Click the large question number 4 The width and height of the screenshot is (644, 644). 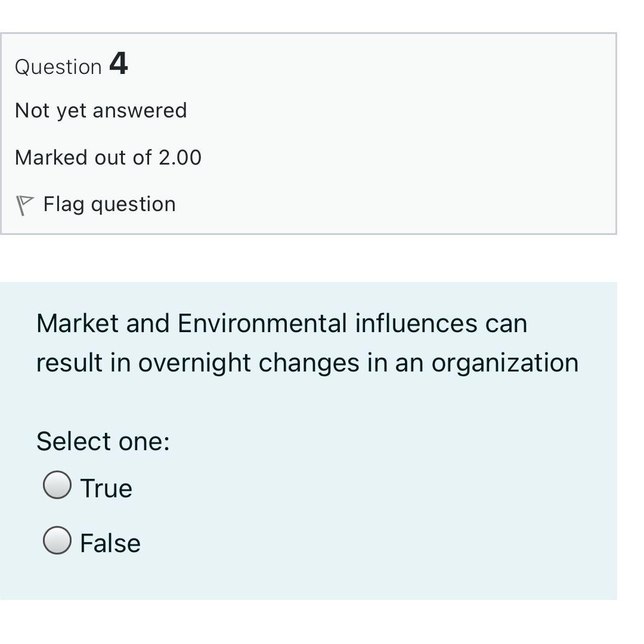119,63
